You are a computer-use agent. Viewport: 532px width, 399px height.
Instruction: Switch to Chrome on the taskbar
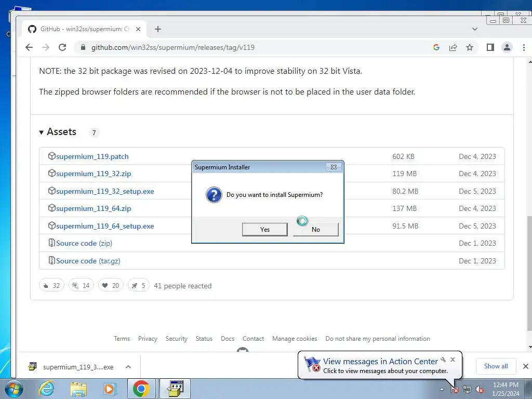[x=141, y=389]
